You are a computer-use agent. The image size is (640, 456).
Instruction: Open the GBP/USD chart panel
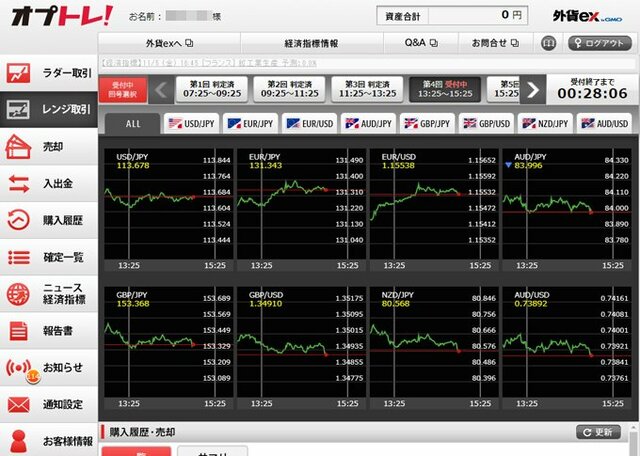pos(302,348)
